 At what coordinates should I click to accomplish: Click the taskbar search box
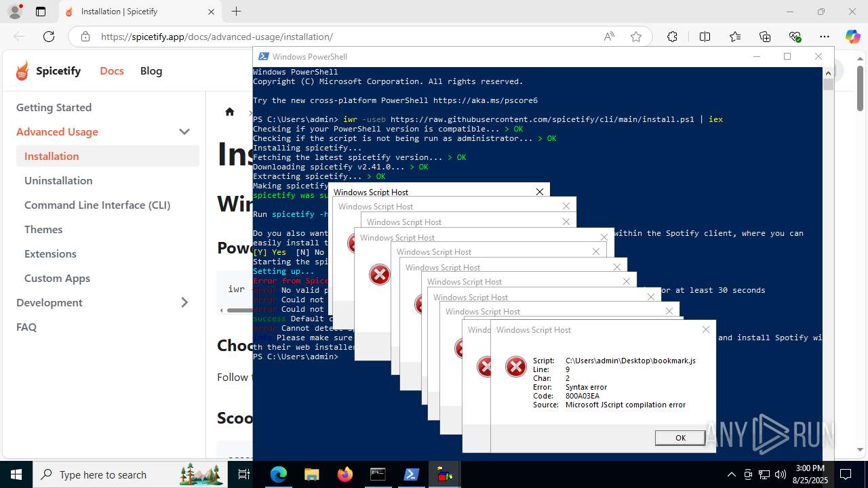(x=129, y=474)
